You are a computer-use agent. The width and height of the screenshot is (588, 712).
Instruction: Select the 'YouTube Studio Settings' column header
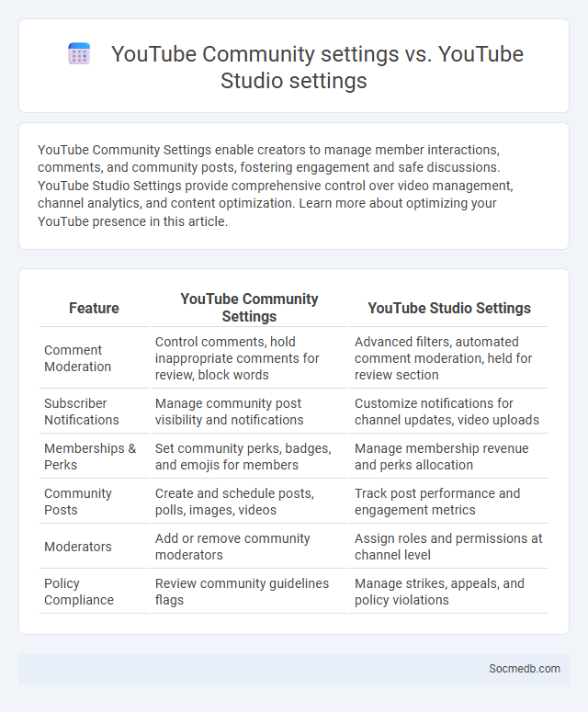tap(449, 308)
